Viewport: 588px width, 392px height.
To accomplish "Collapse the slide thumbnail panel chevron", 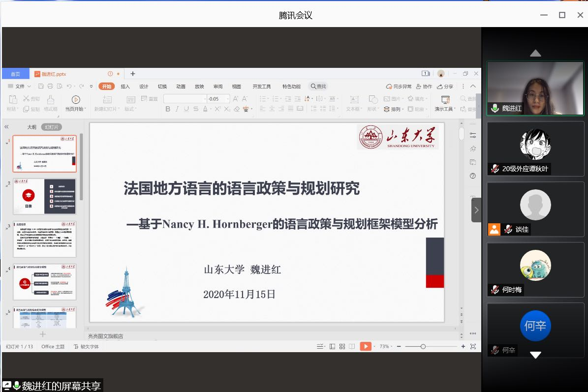I will click(7, 127).
